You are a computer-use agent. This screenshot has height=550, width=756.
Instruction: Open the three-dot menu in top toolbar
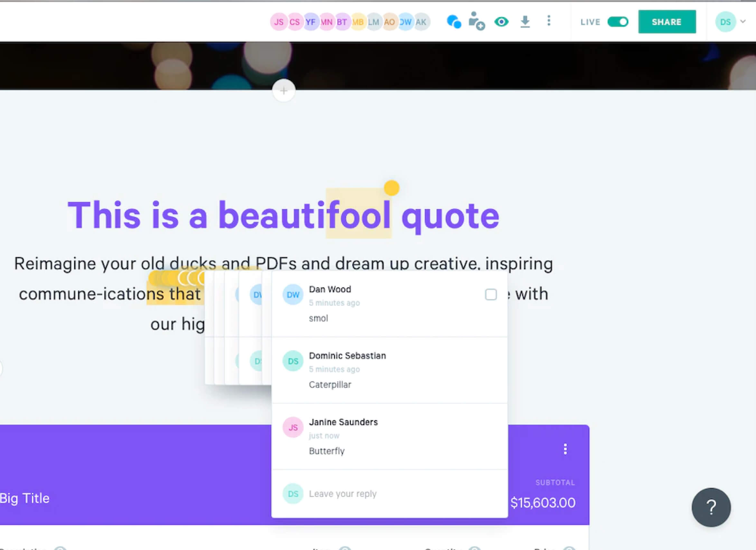549,21
